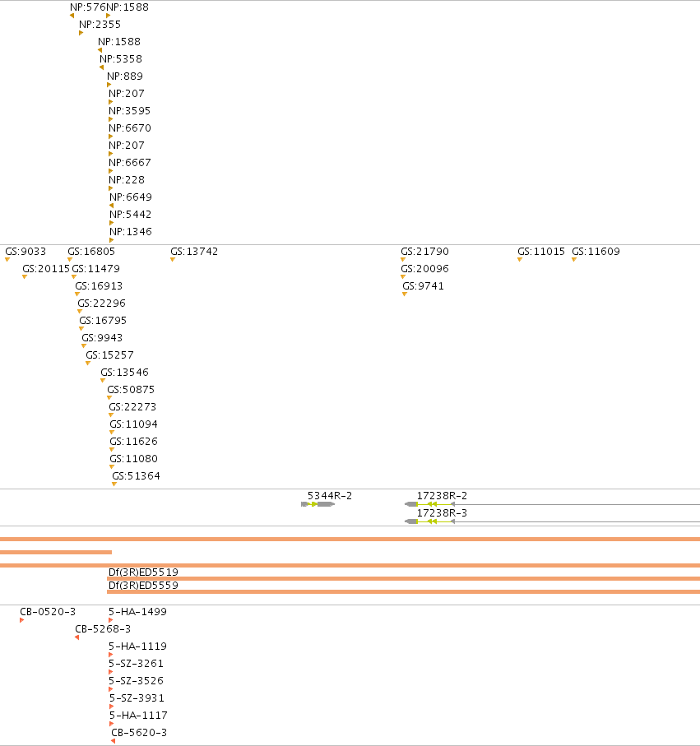Click the GS:11015 insertion label
700x746 pixels.
tap(541, 251)
